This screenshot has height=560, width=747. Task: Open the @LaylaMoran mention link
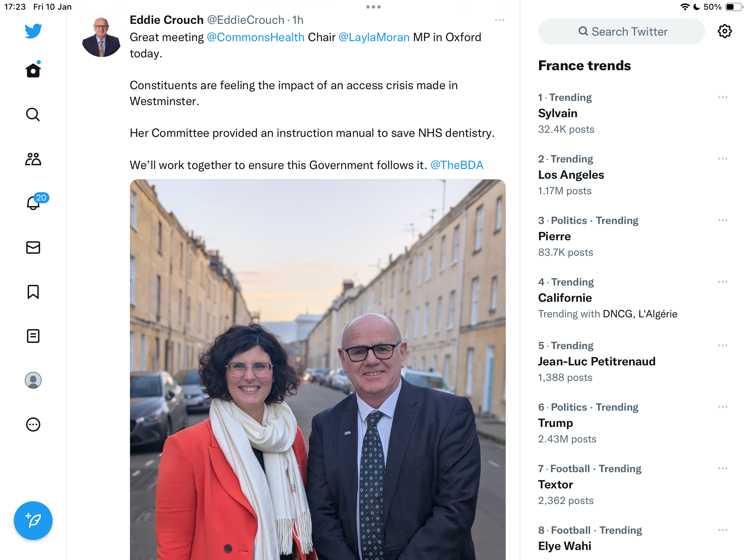click(374, 37)
